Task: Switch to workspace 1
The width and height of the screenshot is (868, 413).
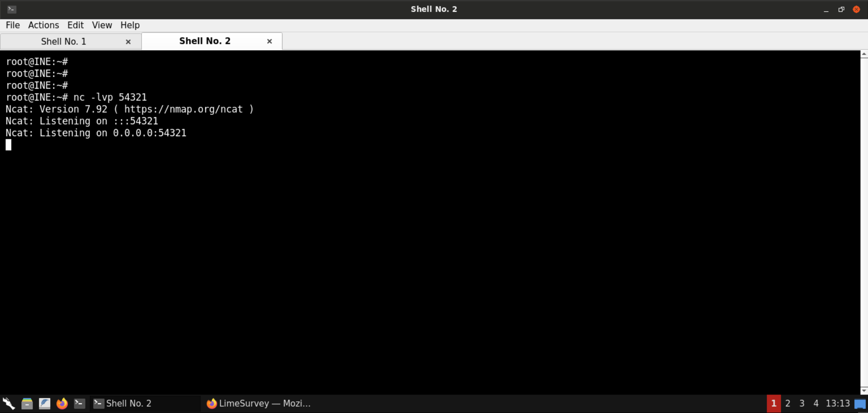Action: coord(774,404)
